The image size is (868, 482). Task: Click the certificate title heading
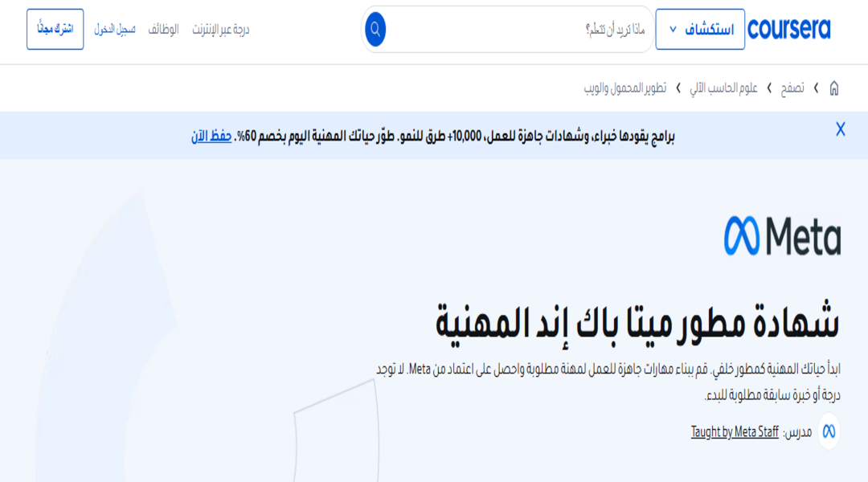[x=637, y=325]
